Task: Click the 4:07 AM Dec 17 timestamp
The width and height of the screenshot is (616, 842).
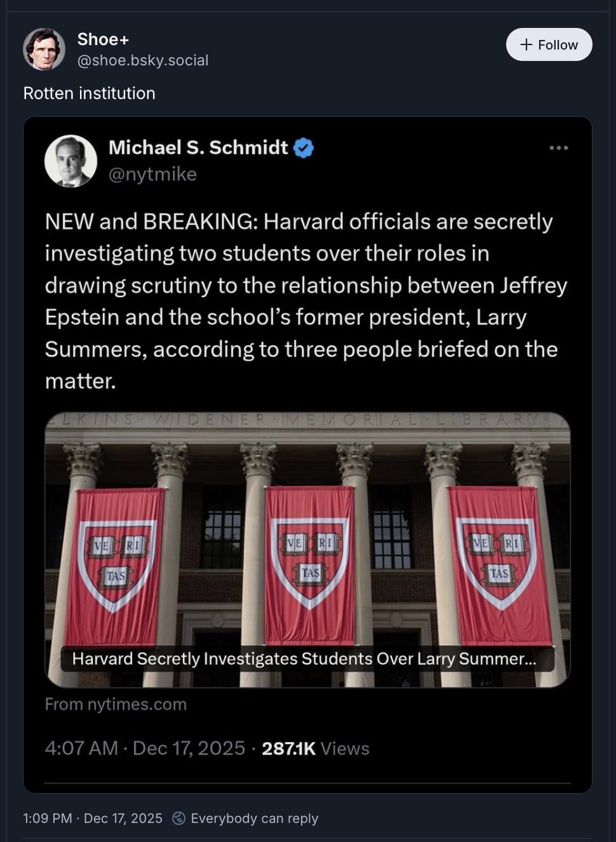Action: (x=145, y=748)
